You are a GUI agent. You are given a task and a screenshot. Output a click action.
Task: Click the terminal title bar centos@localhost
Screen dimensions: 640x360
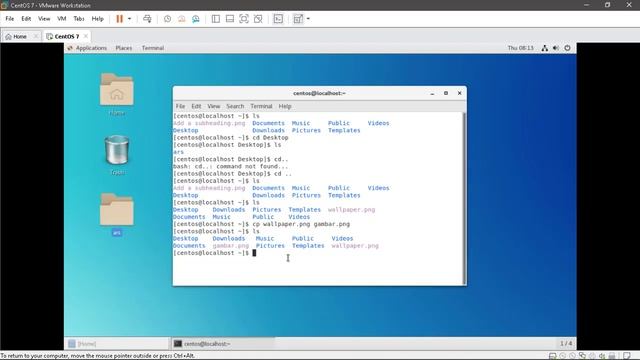[319, 93]
